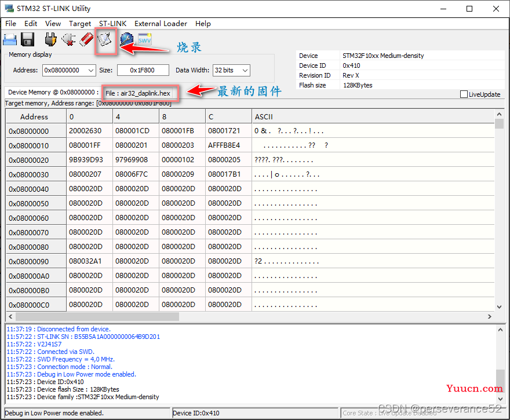The image size is (510, 420).
Task: Open the External Loader menu
Action: pyautogui.click(x=161, y=24)
